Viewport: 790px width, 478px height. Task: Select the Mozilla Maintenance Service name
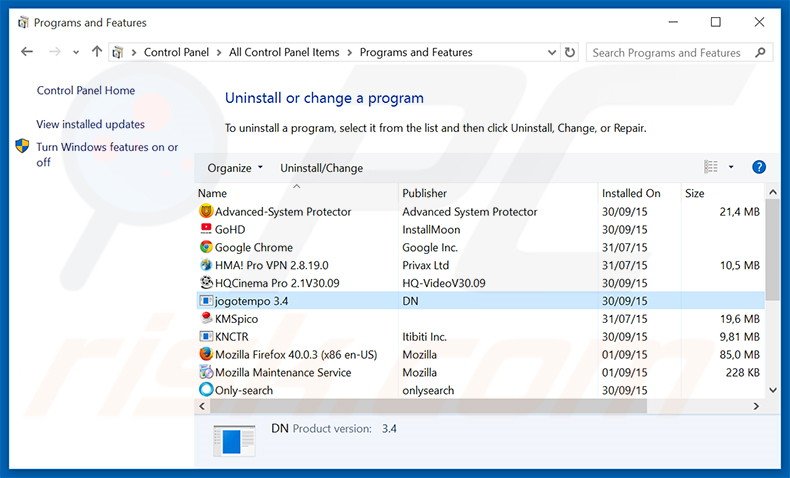pyautogui.click(x=283, y=372)
